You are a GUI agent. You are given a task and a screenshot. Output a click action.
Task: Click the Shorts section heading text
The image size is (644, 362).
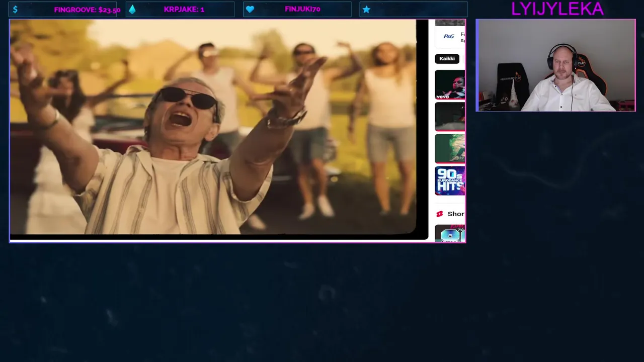tap(456, 214)
